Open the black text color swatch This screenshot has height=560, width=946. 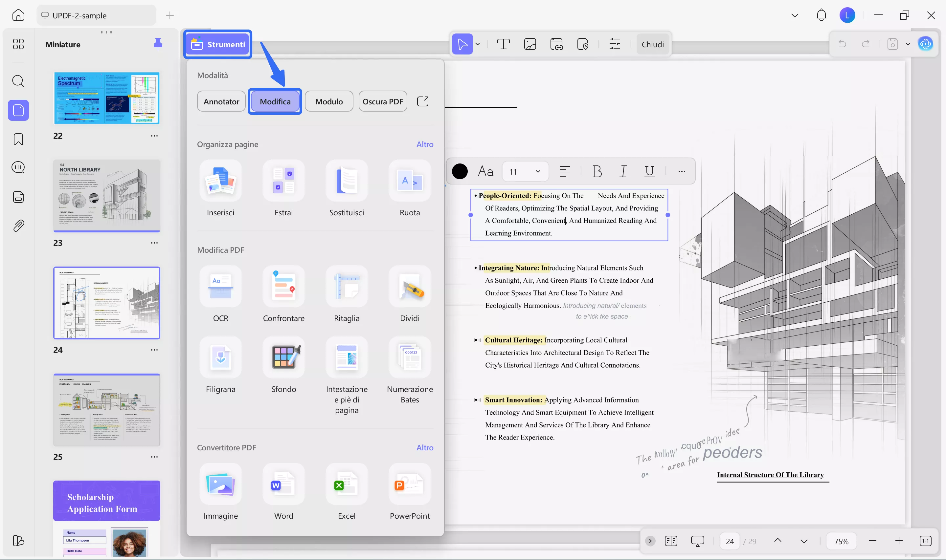[x=460, y=171]
